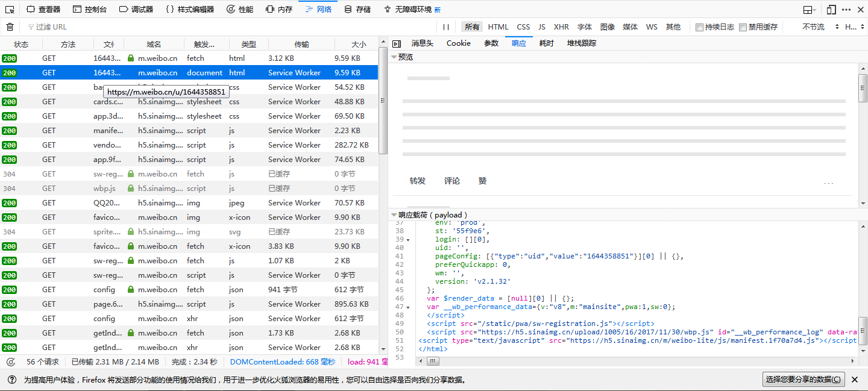Click the question mark info icon in notification bar
The width and height of the screenshot is (868, 391).
coord(11,380)
